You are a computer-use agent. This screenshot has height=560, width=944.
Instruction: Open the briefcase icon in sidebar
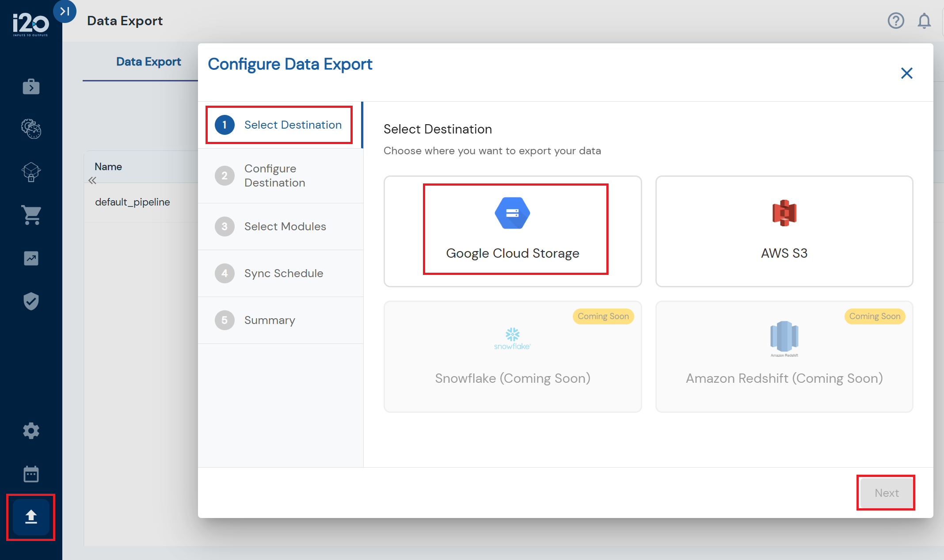pyautogui.click(x=31, y=87)
